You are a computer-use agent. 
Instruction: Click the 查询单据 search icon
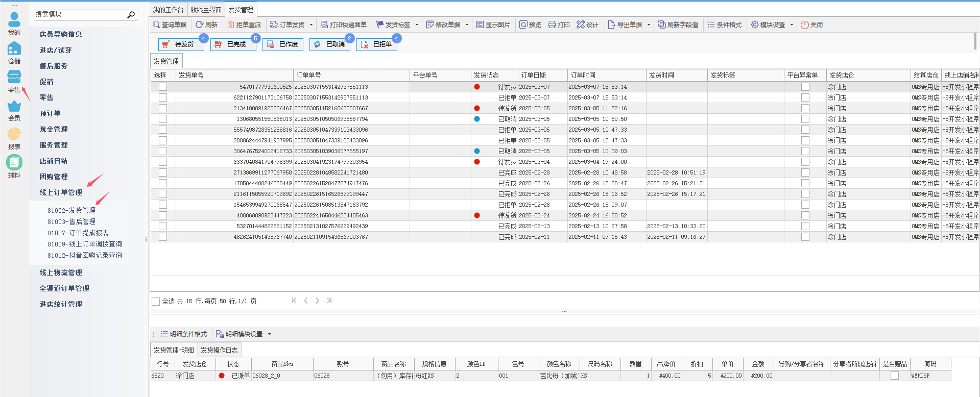[156, 24]
